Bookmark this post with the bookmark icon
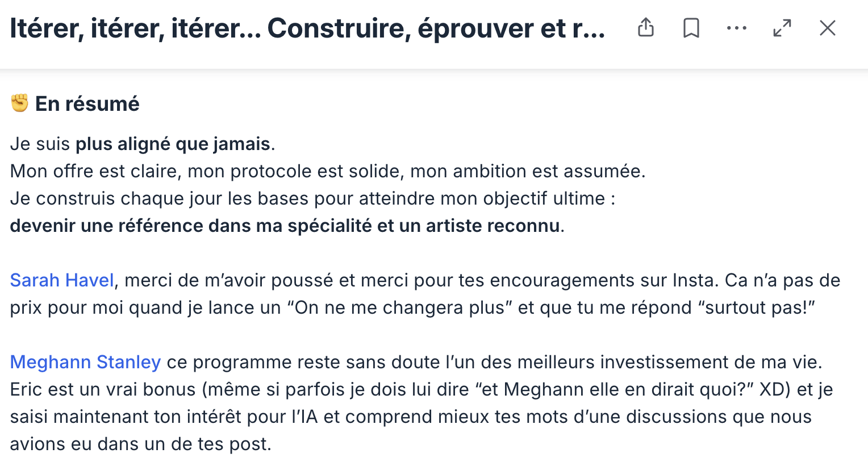 tap(691, 27)
